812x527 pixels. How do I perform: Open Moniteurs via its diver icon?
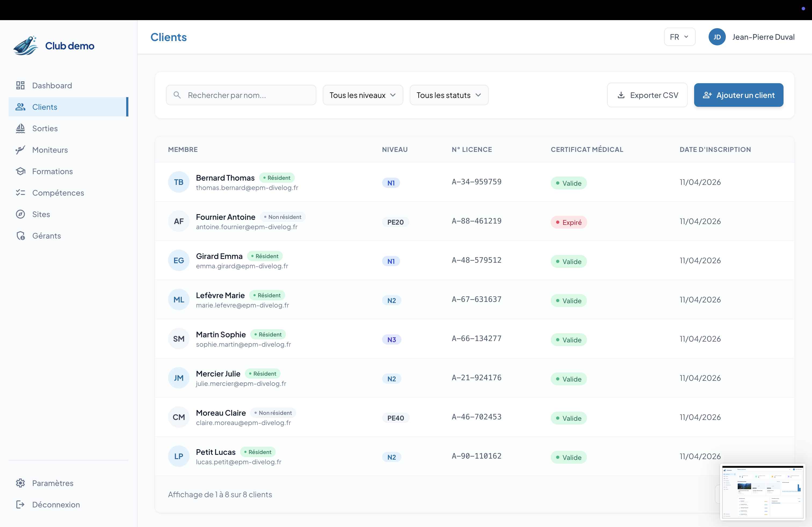(20, 150)
